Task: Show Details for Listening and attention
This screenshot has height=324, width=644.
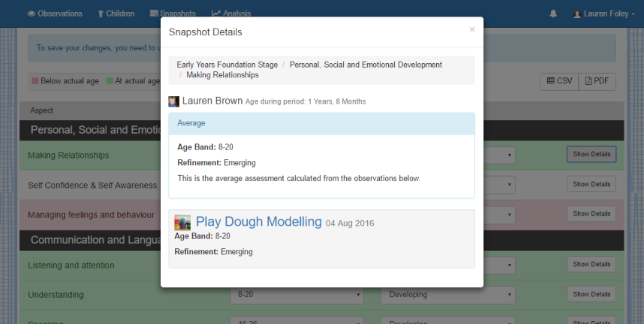Action: pos(591,265)
